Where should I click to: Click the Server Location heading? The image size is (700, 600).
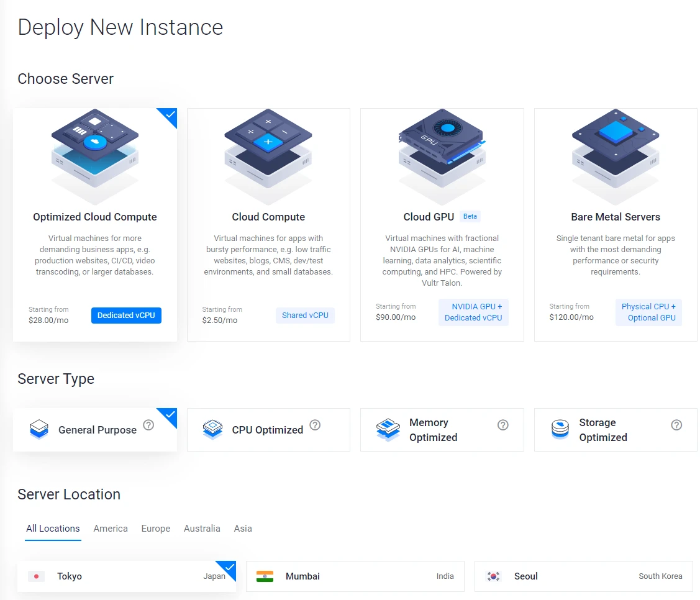tap(69, 494)
